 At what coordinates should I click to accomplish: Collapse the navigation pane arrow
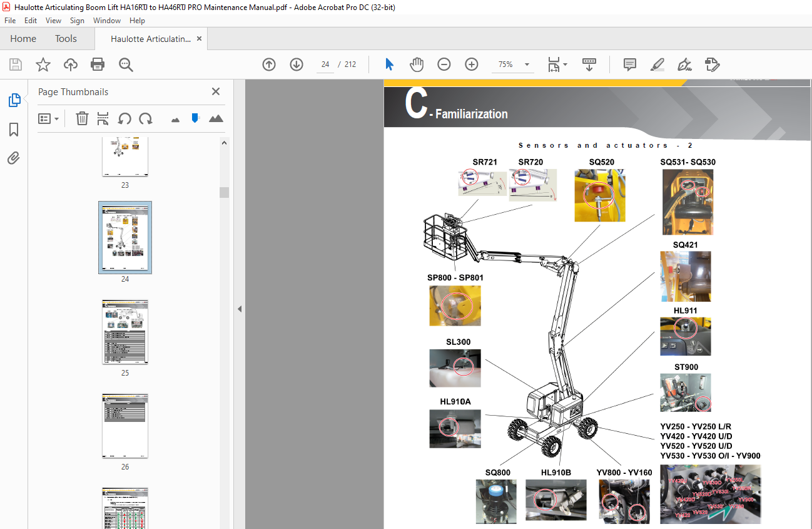pos(239,309)
